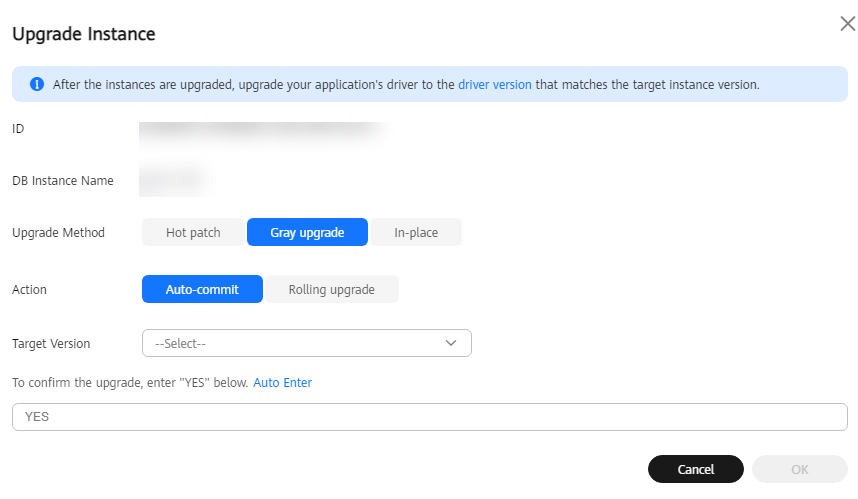Click the black Cancel button

click(695, 469)
